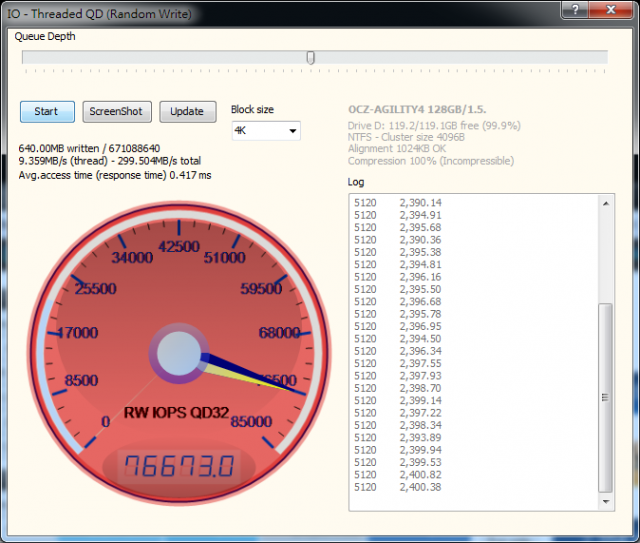This screenshot has height=543, width=640.
Task: Click the log entry 2,395.78
Action: tap(420, 314)
